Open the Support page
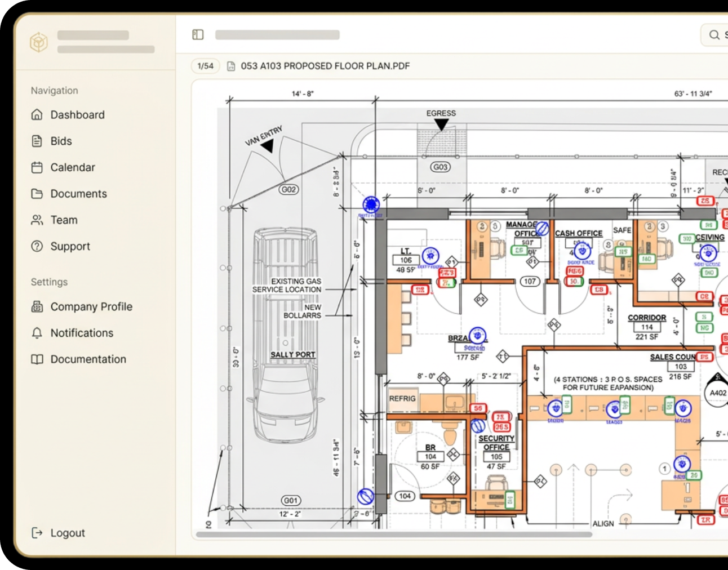Screen dimensions: 728x570 [70, 246]
